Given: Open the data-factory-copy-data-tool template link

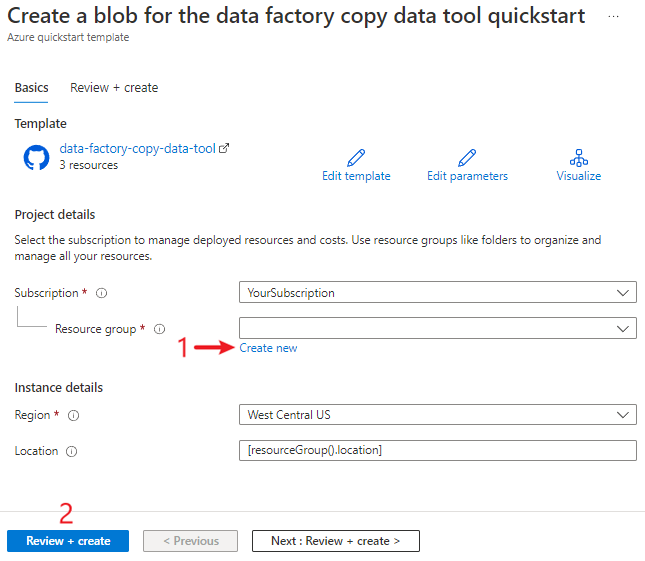Looking at the screenshot, I should (x=137, y=149).
